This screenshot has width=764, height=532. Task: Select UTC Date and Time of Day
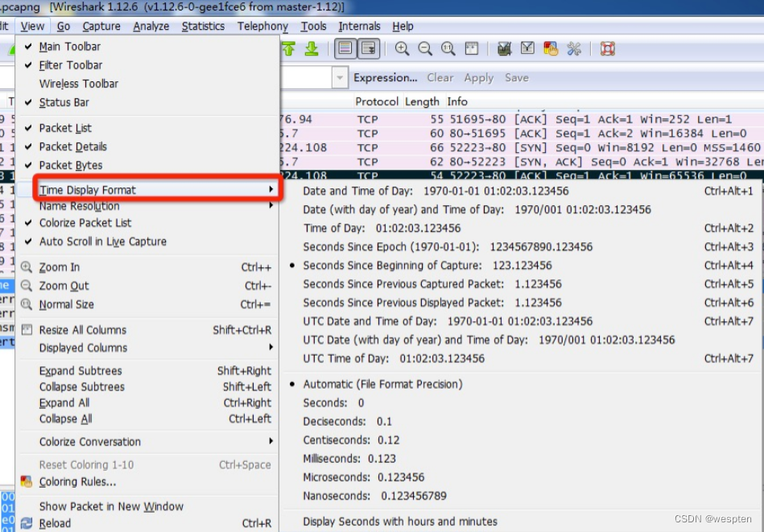click(x=522, y=321)
